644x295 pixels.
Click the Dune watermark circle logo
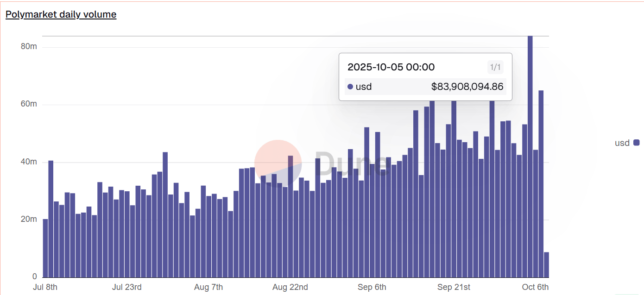[278, 163]
